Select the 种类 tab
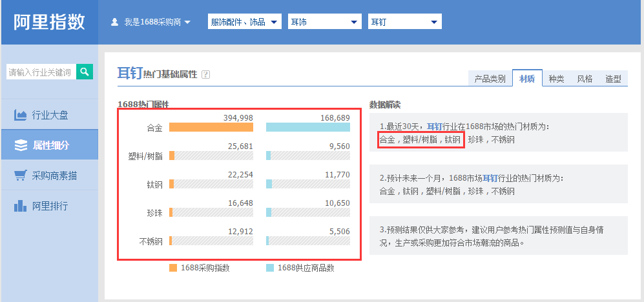The height and width of the screenshot is (302, 644). pos(556,79)
